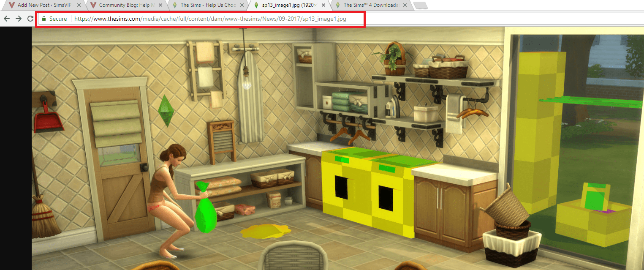
Task: Click the forward navigation arrow
Action: click(x=18, y=19)
